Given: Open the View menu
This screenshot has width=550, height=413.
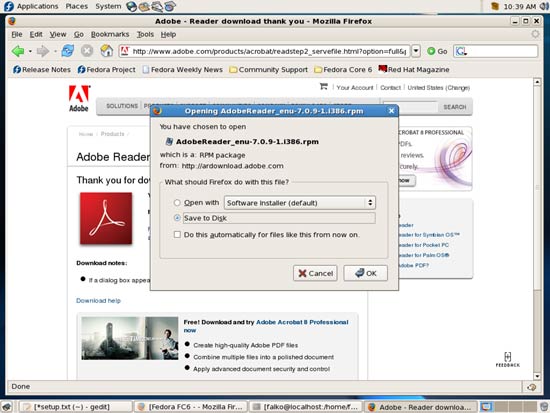Looking at the screenshot, I should [58, 34].
